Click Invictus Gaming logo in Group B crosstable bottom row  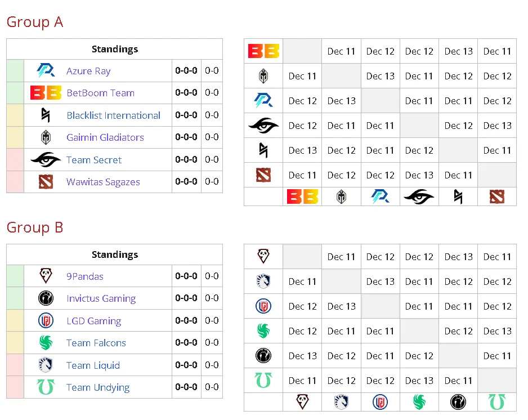point(458,402)
